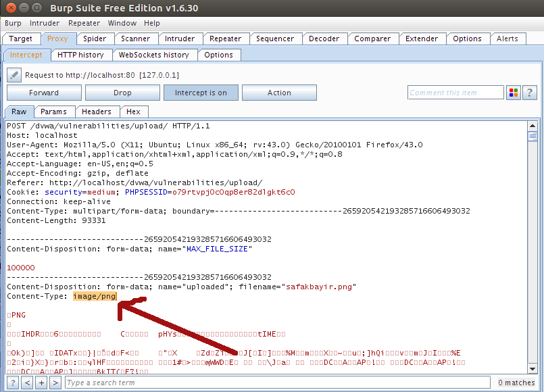Switch to the Sequencer tab
Viewport: 544px width, 392px height.
(x=275, y=39)
